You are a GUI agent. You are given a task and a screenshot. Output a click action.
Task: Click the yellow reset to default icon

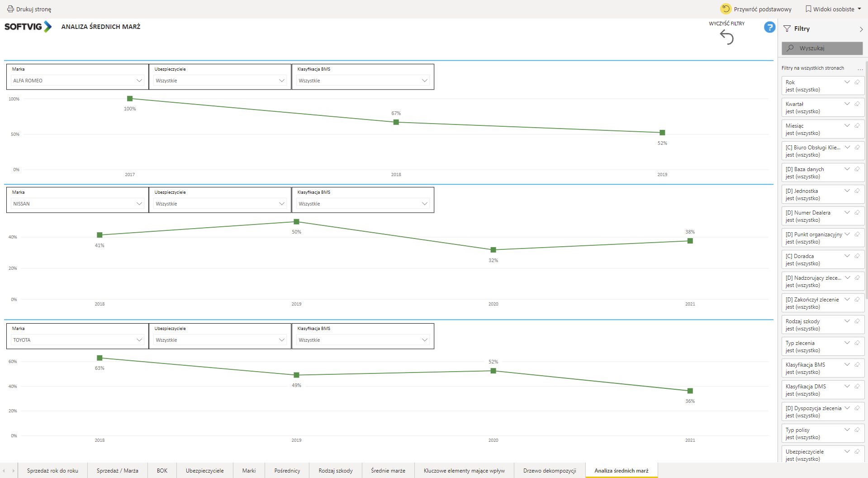[726, 9]
